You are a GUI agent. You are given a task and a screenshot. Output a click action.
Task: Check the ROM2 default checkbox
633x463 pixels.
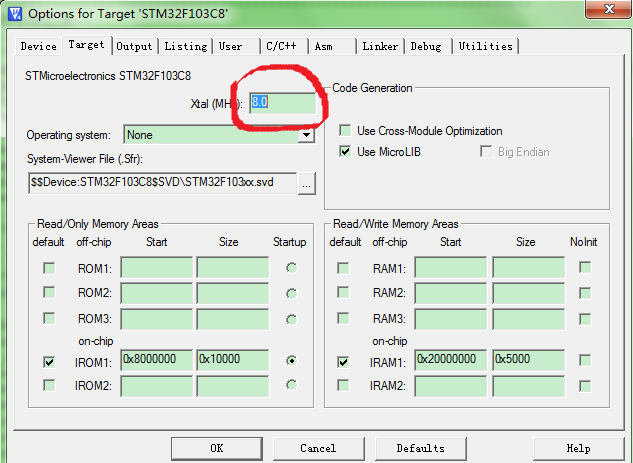coord(49,292)
